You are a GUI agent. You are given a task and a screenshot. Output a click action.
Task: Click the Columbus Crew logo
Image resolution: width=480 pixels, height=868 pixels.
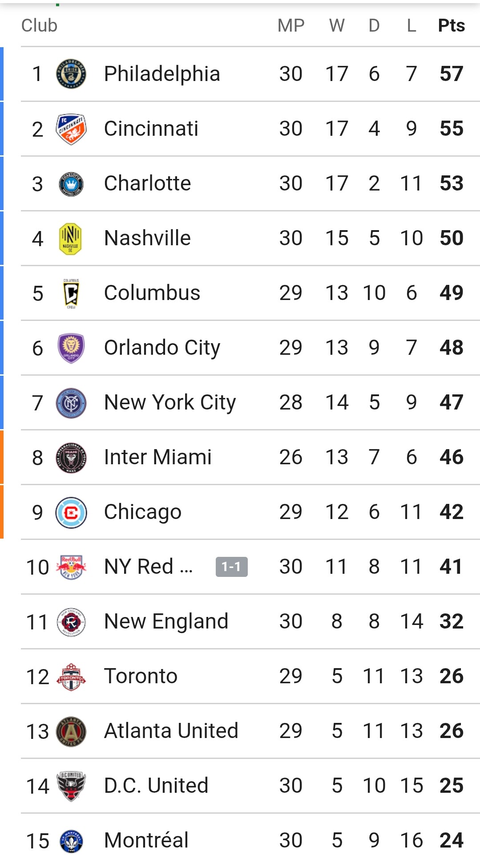pyautogui.click(x=71, y=293)
